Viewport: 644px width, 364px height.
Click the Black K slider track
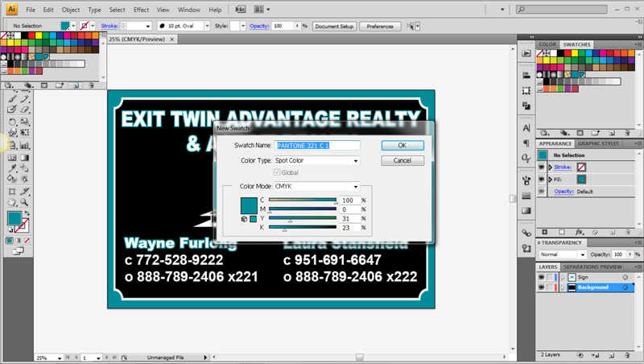(x=303, y=227)
